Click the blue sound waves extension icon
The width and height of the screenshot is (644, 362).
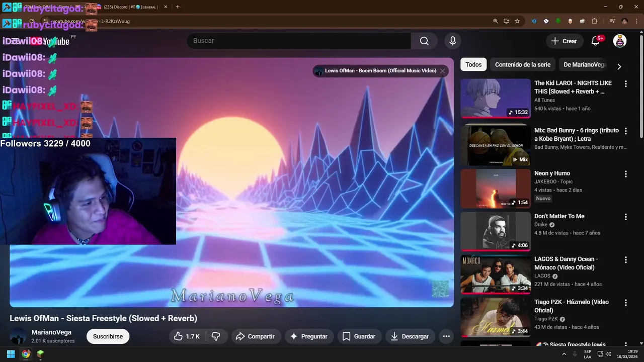[x=534, y=21]
